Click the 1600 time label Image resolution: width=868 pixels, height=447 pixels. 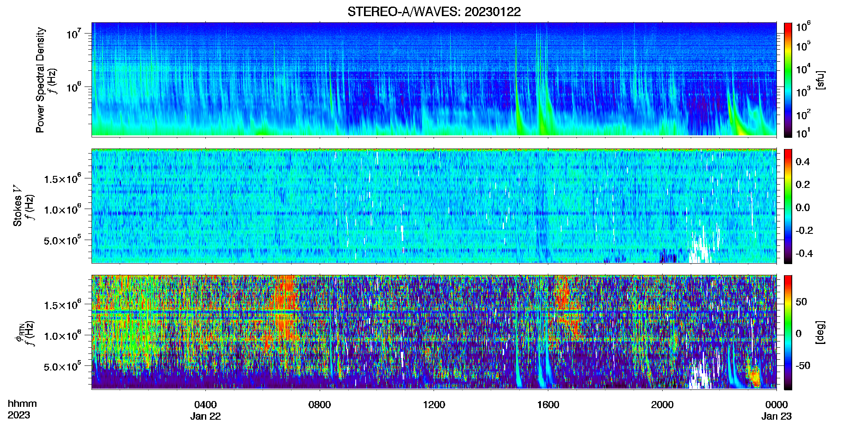[x=548, y=405]
